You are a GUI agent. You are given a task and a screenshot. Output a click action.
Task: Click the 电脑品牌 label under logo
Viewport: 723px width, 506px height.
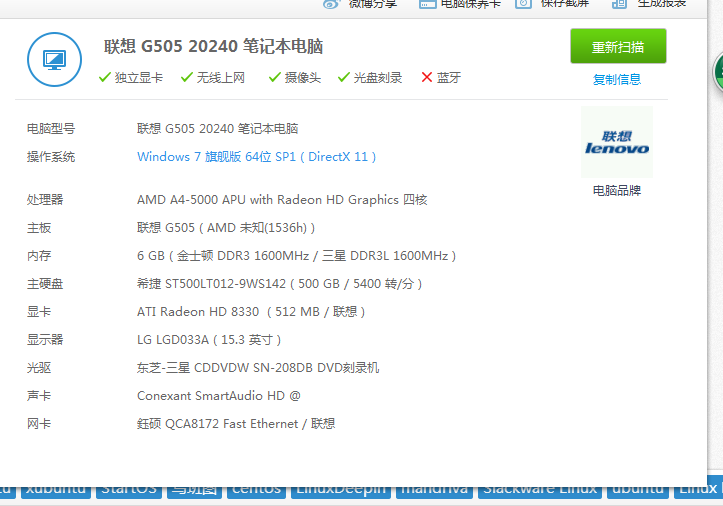pyautogui.click(x=617, y=190)
